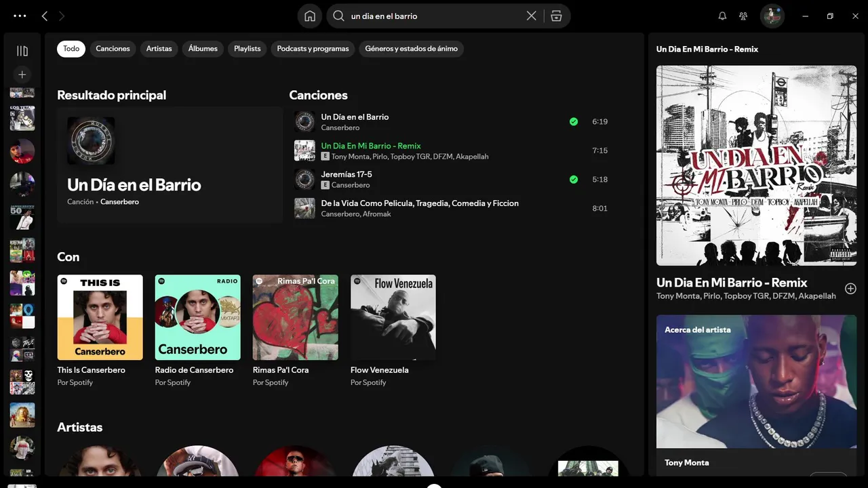Create playlist with plus icon in sidebar

pyautogui.click(x=22, y=75)
